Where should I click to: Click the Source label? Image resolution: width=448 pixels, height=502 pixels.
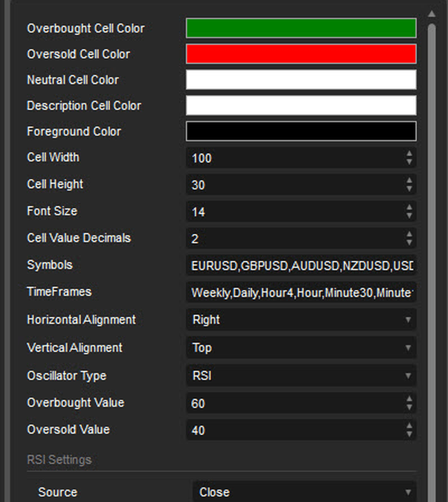click(x=58, y=492)
